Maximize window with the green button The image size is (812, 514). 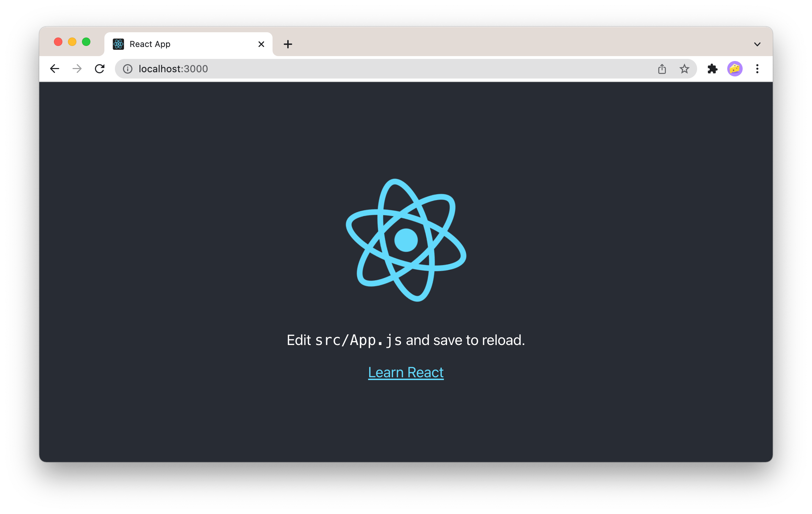point(86,42)
